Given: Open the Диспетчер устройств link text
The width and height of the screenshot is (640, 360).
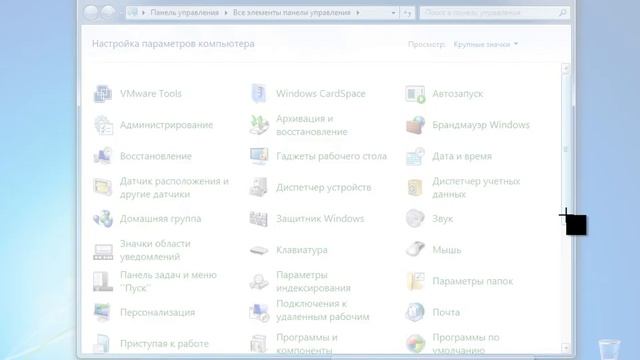Looking at the screenshot, I should [324, 187].
